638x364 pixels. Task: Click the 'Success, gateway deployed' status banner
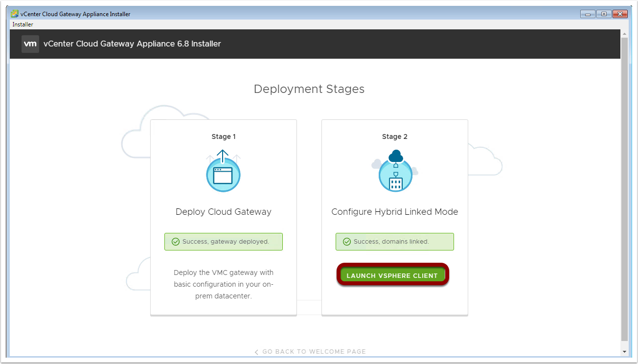tap(224, 242)
